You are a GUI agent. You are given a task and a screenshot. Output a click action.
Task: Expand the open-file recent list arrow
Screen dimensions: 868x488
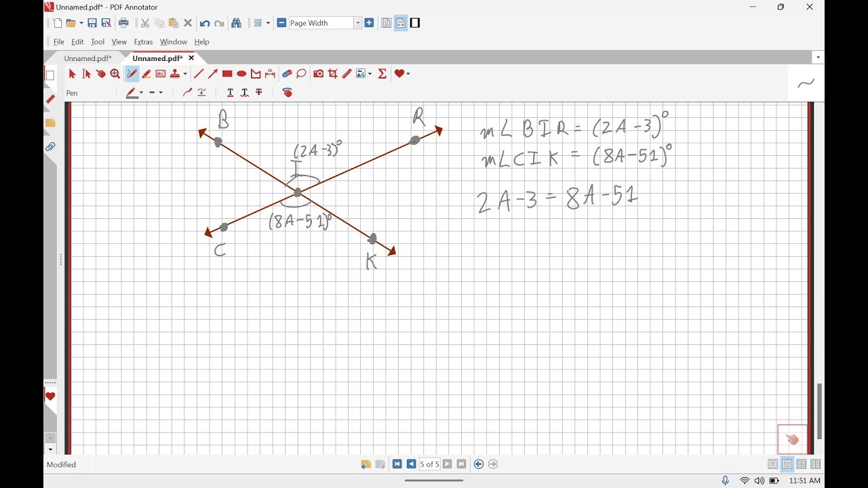pyautogui.click(x=81, y=23)
